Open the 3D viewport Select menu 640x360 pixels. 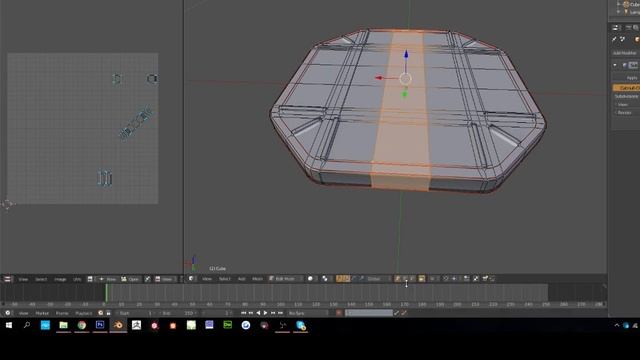coord(225,279)
